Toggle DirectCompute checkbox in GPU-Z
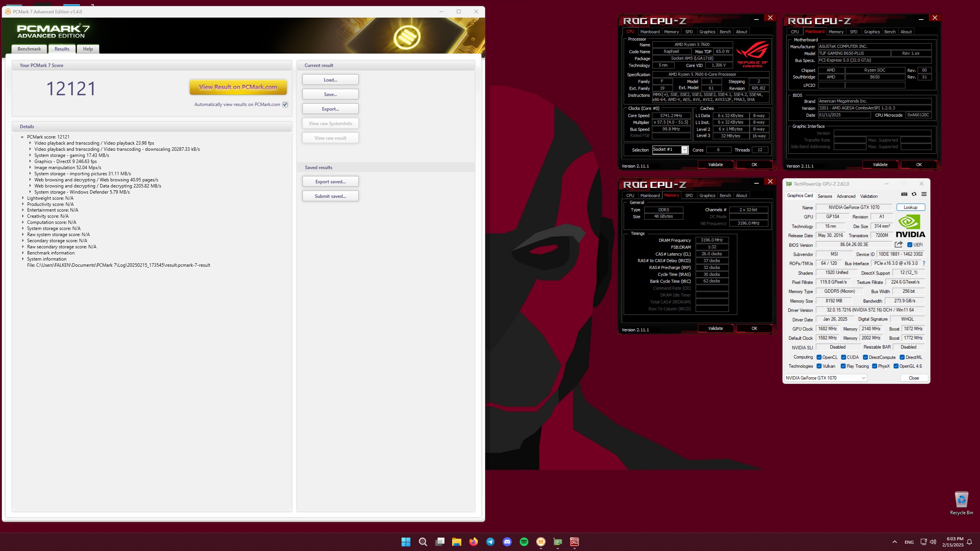The image size is (980, 551). click(x=866, y=357)
